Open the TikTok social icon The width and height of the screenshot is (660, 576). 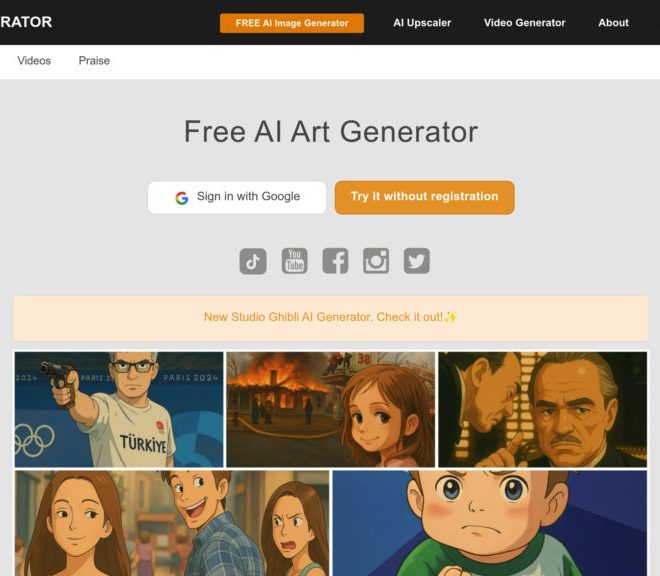pos(253,261)
